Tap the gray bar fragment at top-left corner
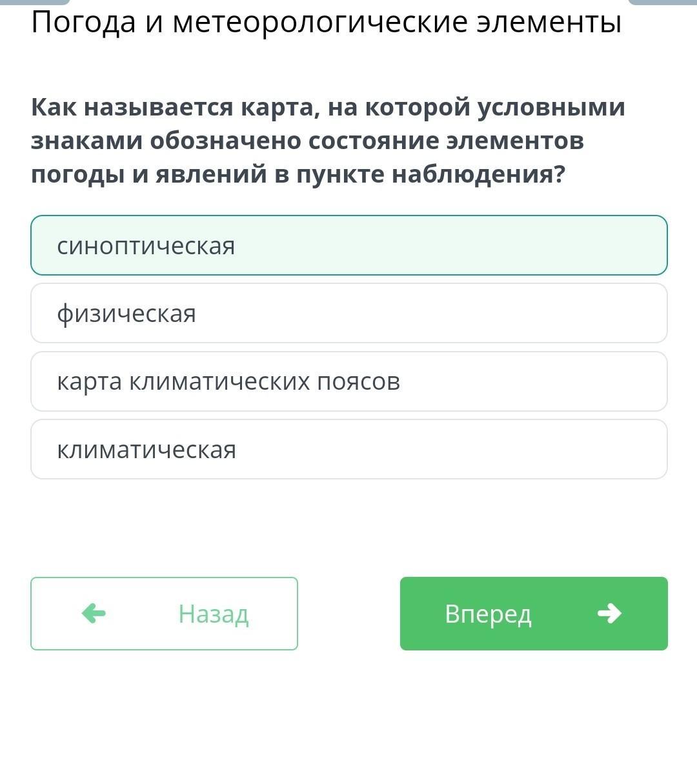 pyautogui.click(x=35, y=2)
